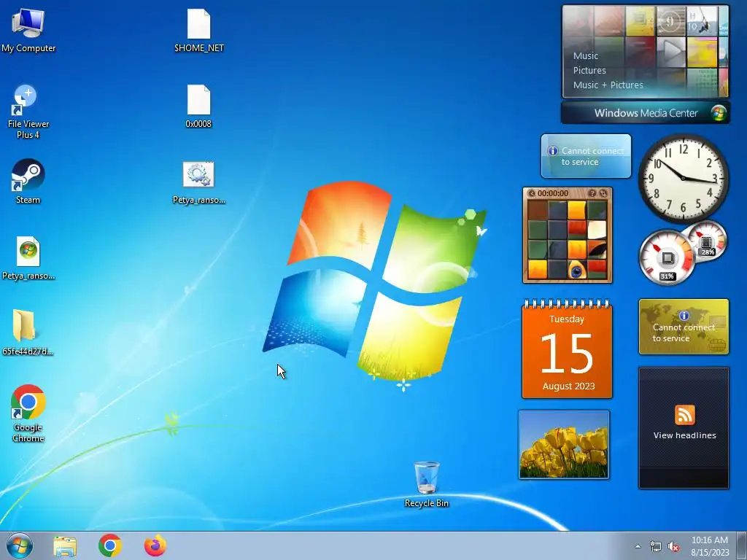Select the Petya_ranso file with Windows logo
Viewport: 747px width, 560px height.
pyautogui.click(x=28, y=259)
